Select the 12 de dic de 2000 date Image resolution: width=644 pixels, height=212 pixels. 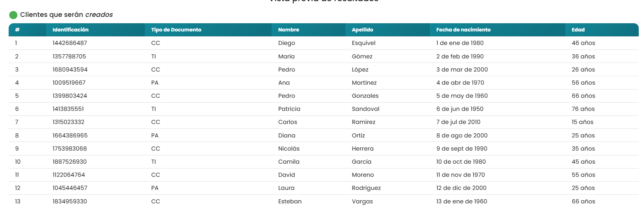461,188
